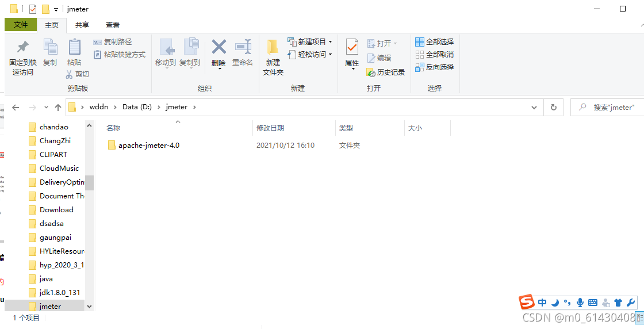Select the apache-jmeter-4.0 folder
Image resolution: width=644 pixels, height=329 pixels.
[143, 146]
